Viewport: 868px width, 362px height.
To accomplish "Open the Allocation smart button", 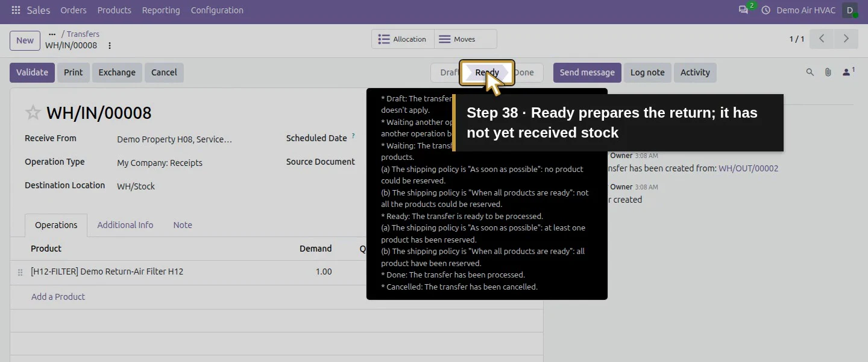I will point(402,39).
